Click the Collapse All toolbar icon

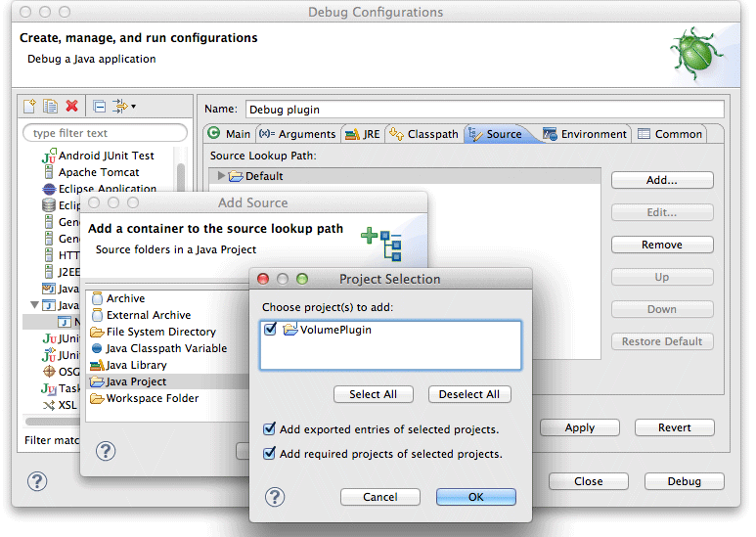coord(100,106)
